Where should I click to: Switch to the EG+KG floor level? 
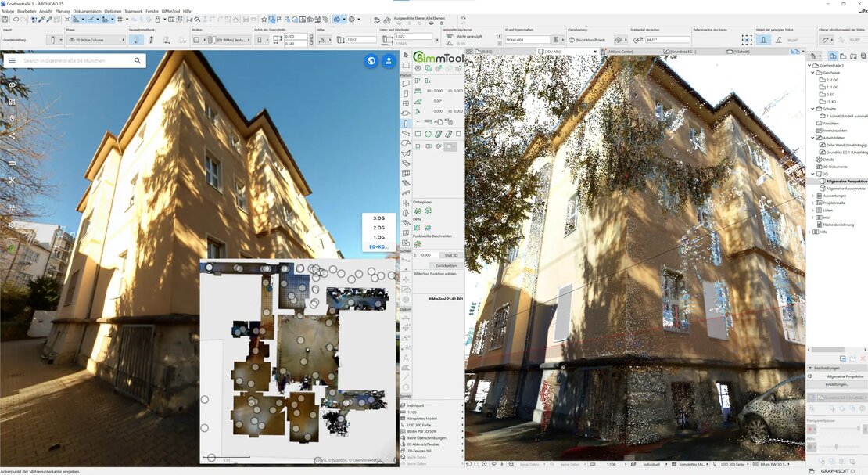(x=378, y=246)
